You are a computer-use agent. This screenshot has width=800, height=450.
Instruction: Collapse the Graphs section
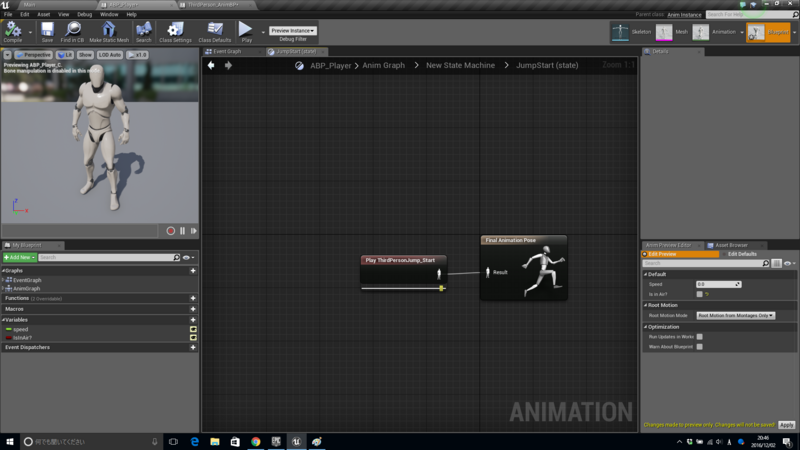(x=4, y=271)
